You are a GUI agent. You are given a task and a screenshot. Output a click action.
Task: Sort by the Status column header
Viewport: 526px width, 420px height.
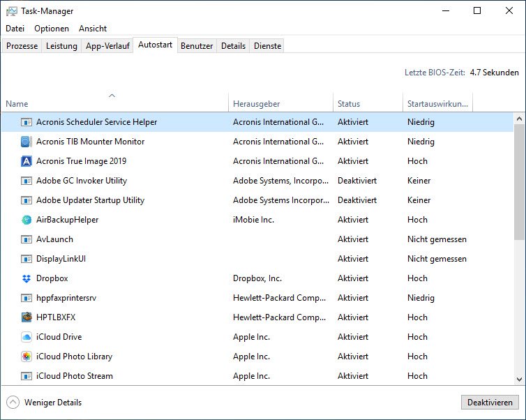pyautogui.click(x=349, y=104)
